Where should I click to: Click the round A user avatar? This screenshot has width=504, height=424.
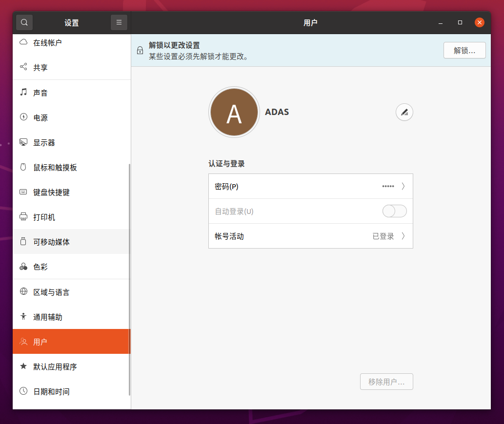point(234,112)
